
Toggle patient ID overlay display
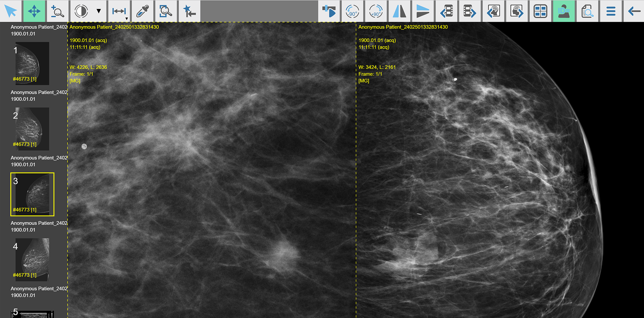click(564, 11)
